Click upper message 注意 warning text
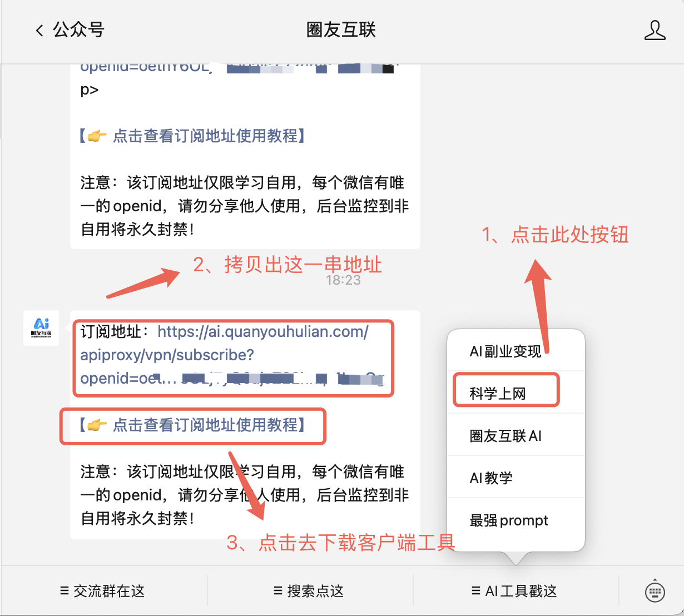Image resolution: width=684 pixels, height=616 pixels. [245, 206]
